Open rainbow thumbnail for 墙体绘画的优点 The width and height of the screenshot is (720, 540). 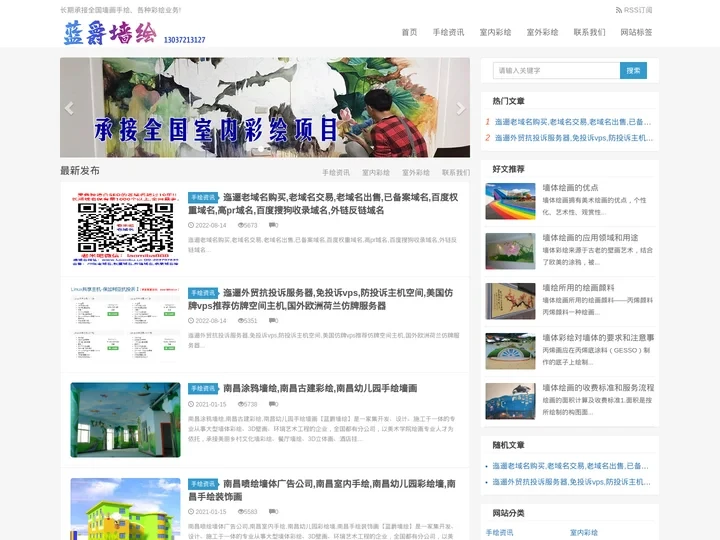510,201
